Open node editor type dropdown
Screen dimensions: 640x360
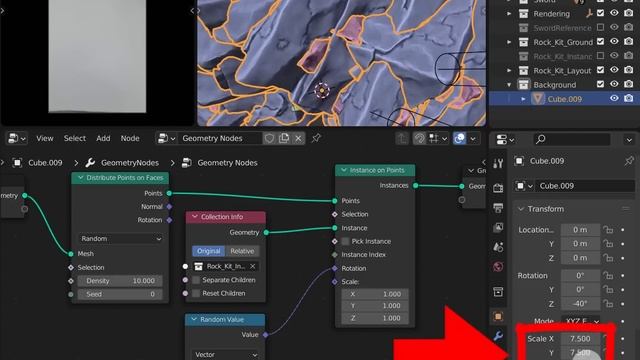coord(16,138)
